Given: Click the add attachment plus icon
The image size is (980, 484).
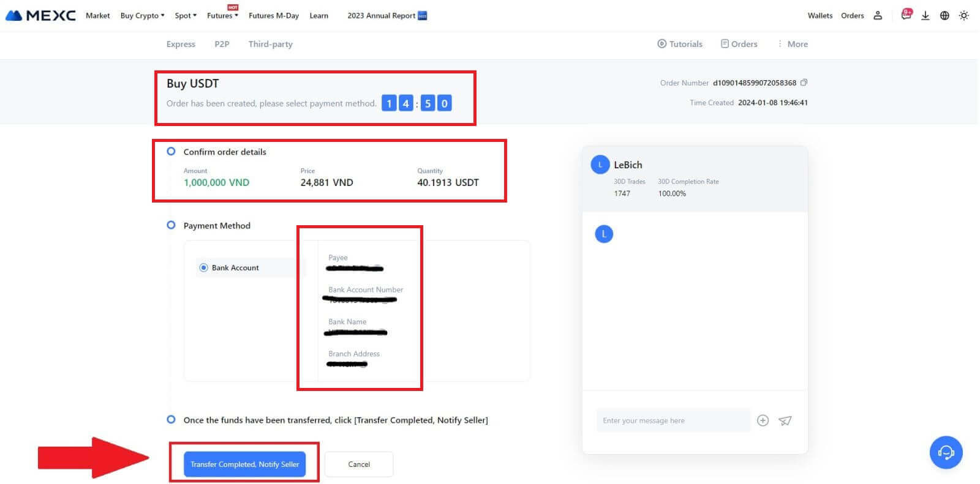Looking at the screenshot, I should point(763,420).
